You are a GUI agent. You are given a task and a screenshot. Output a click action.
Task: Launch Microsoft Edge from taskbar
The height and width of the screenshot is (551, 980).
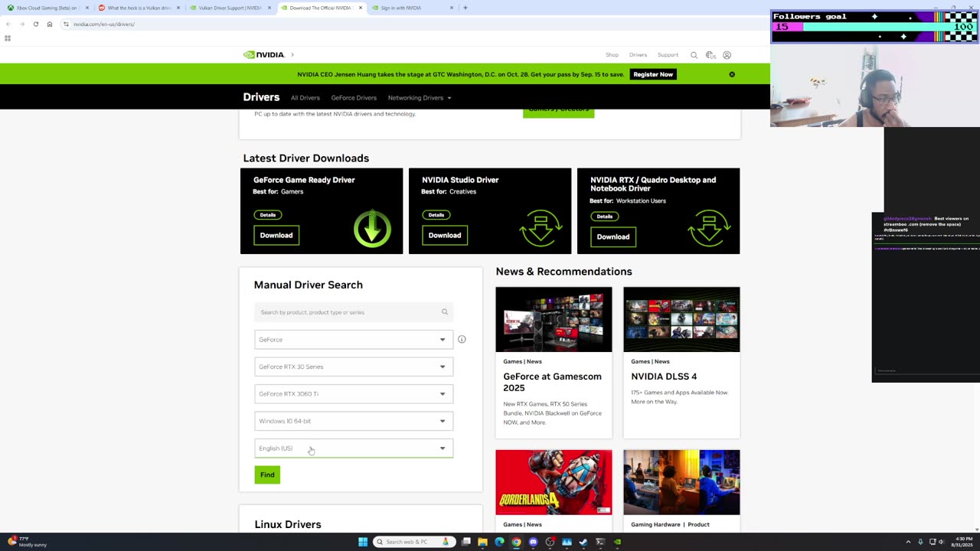tap(499, 542)
